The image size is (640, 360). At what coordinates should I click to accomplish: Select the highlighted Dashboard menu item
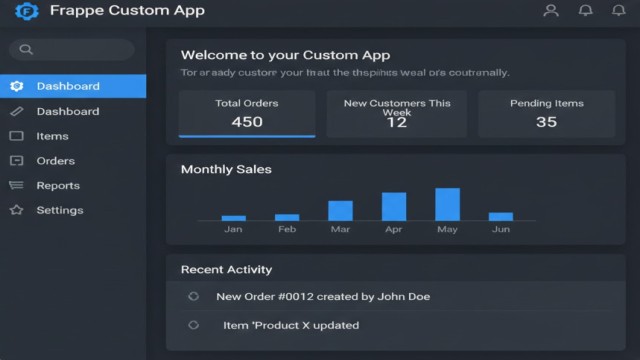coord(73,86)
